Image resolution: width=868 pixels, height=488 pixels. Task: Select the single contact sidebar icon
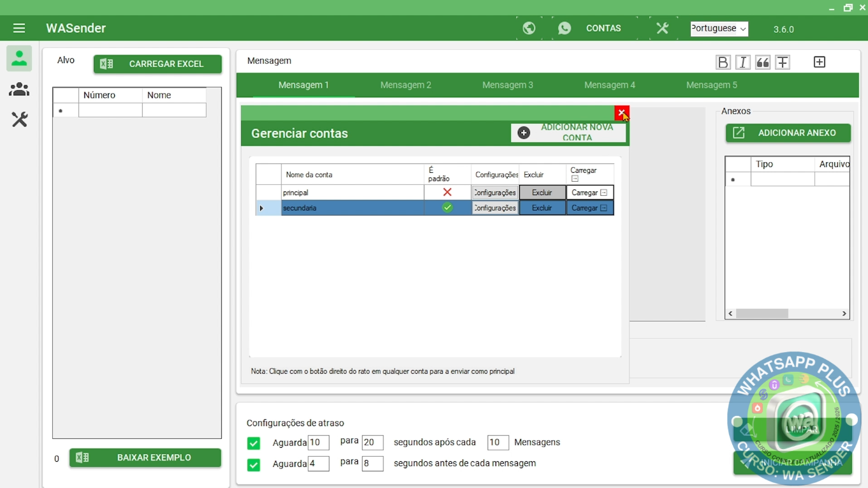pyautogui.click(x=19, y=59)
